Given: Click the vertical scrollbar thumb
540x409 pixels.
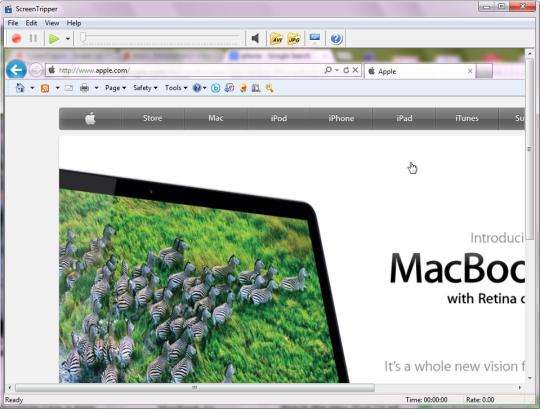Looking at the screenshot, I should pyautogui.click(x=530, y=149).
